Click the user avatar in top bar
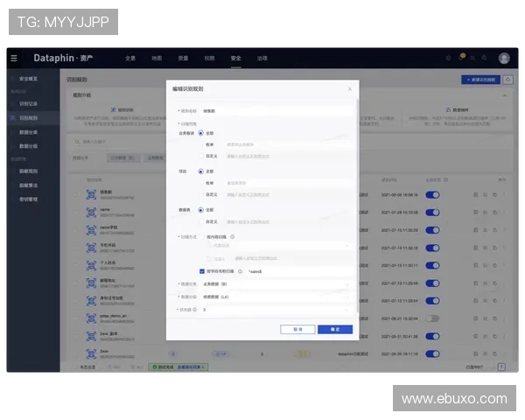 pyautogui.click(x=504, y=58)
